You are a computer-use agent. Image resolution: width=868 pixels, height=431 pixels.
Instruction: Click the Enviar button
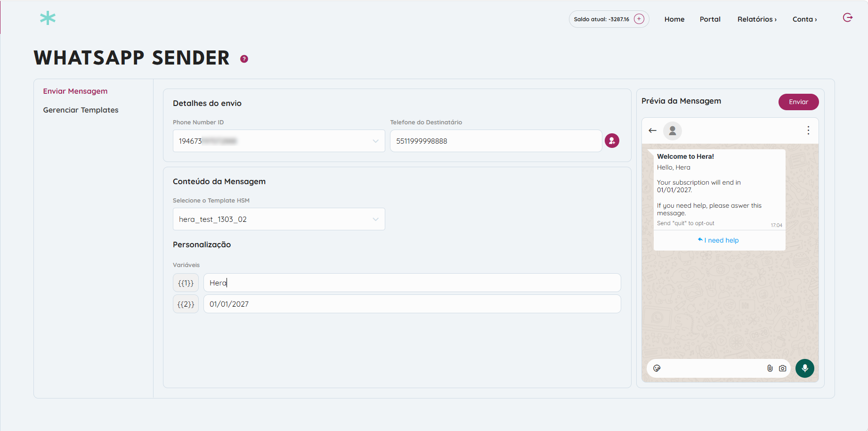(x=799, y=102)
